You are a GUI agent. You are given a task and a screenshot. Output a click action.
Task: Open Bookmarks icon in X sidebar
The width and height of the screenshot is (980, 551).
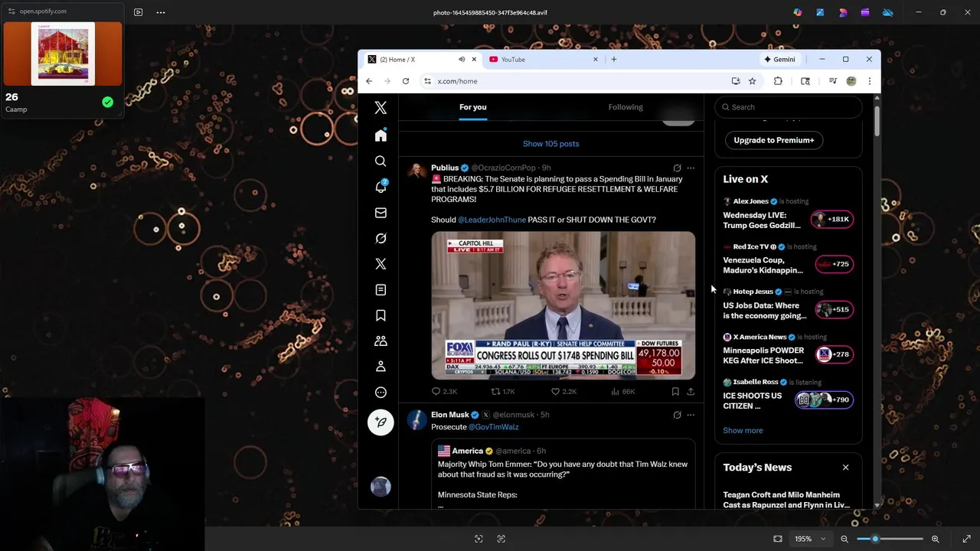point(381,315)
